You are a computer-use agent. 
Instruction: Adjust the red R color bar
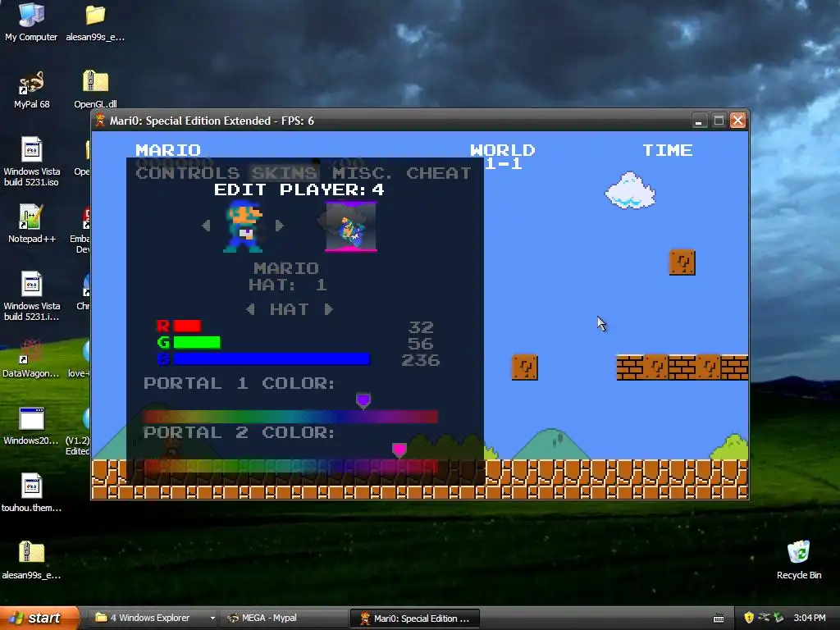tap(187, 326)
